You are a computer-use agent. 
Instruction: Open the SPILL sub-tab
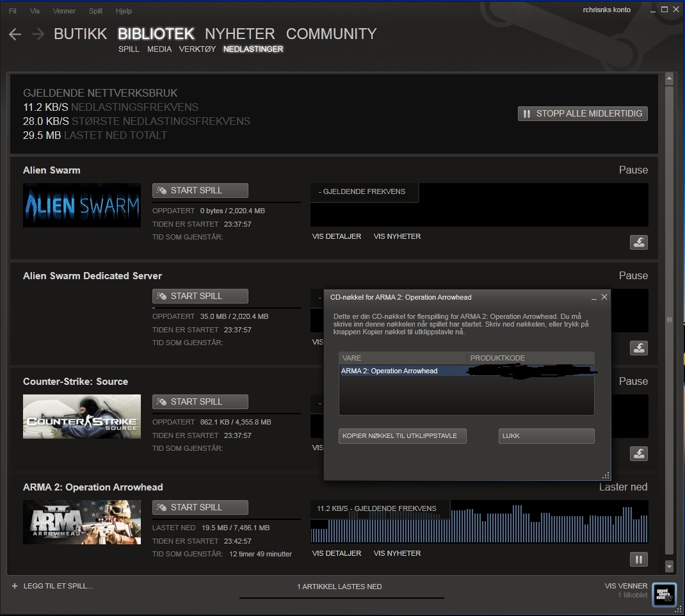[129, 49]
